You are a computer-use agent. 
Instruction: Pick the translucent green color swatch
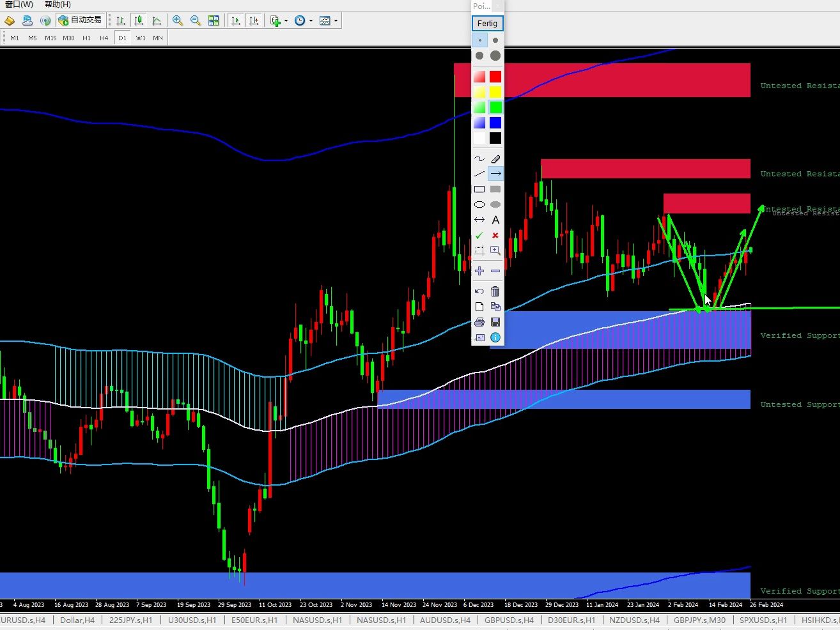(x=479, y=107)
